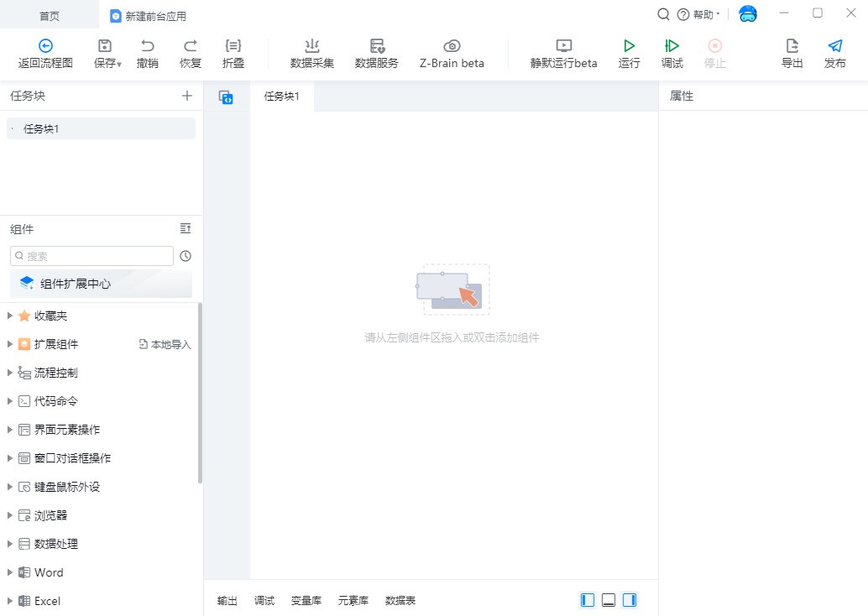
Task: Switch to the 变量库 bottom tab
Action: pyautogui.click(x=306, y=601)
